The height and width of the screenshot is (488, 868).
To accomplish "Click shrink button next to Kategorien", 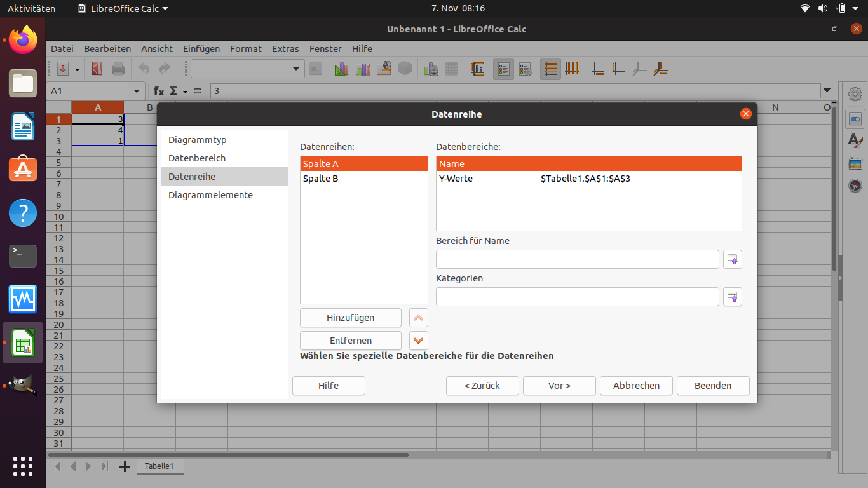I will coord(733,297).
